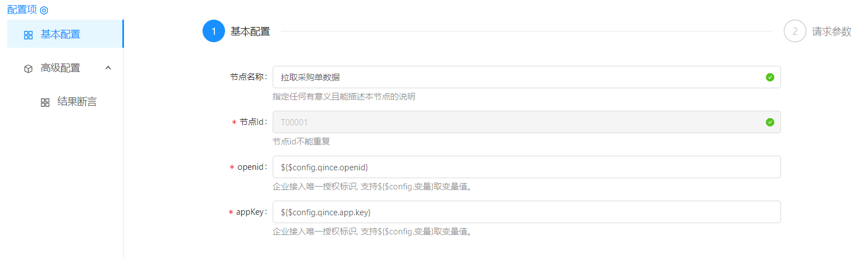Click the cube icon next to 高级配置
868x258 pixels.
click(x=29, y=69)
